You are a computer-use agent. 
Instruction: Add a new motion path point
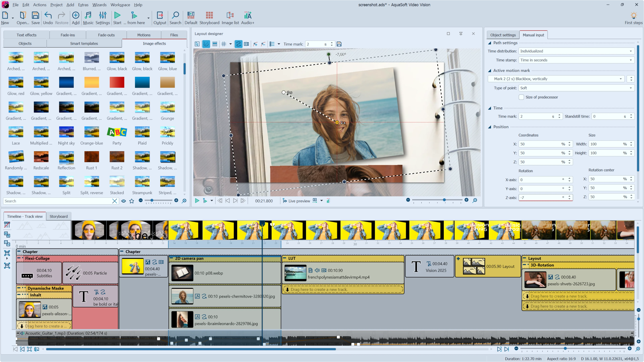coord(255,44)
